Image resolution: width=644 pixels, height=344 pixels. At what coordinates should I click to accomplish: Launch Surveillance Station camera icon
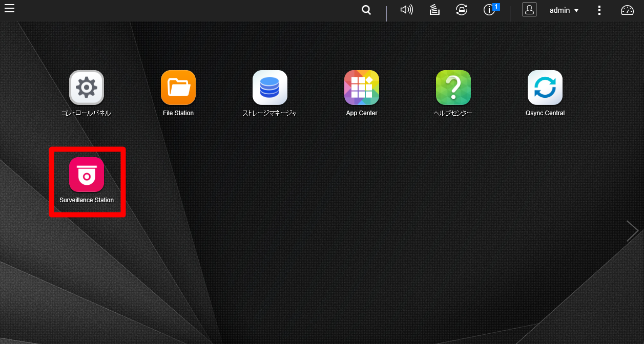[x=87, y=175]
